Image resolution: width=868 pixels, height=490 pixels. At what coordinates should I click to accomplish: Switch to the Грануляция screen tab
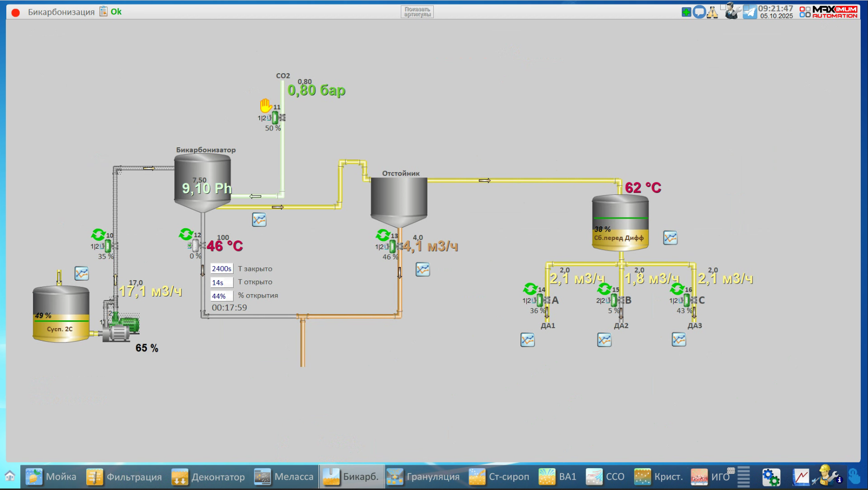[423, 477]
